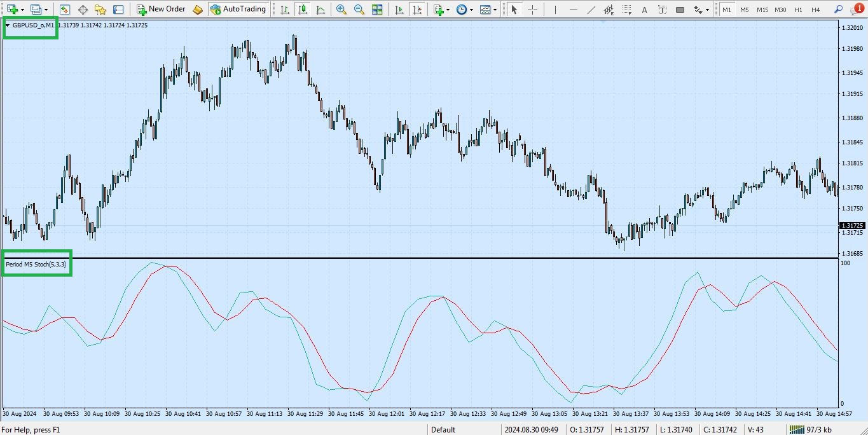
Task: Select the trendline drawing tool
Action: [x=591, y=10]
